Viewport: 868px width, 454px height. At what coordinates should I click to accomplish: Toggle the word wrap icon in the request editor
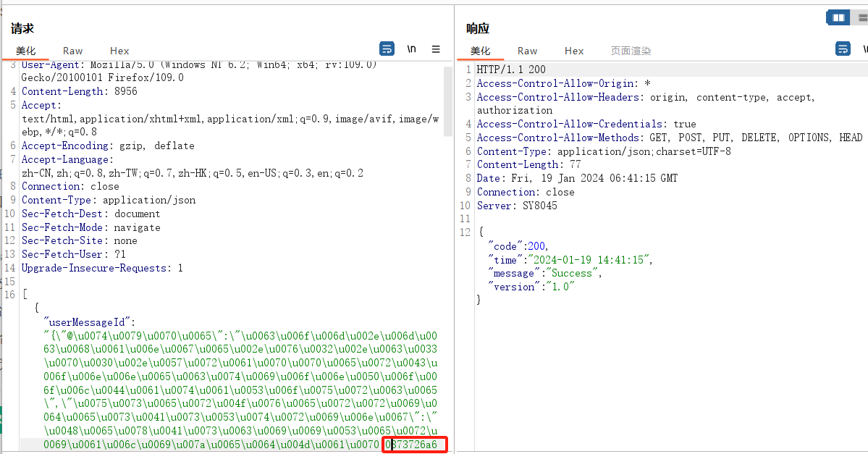[x=387, y=49]
